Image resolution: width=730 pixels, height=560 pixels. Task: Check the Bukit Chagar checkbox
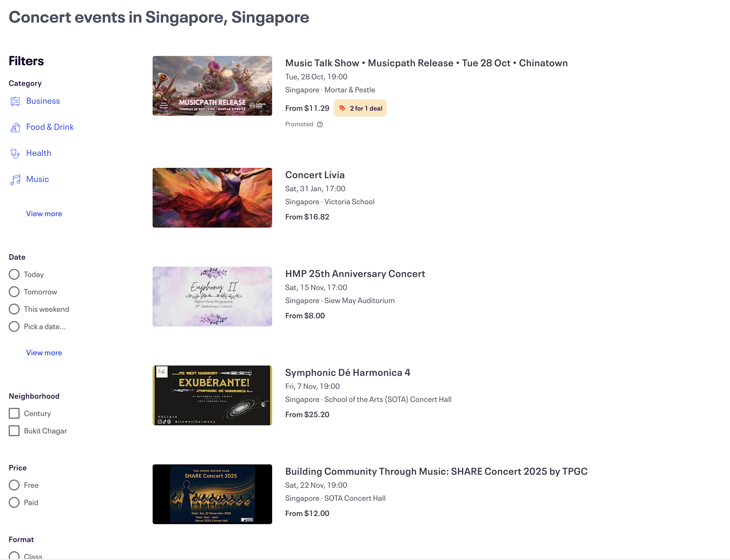(x=14, y=431)
